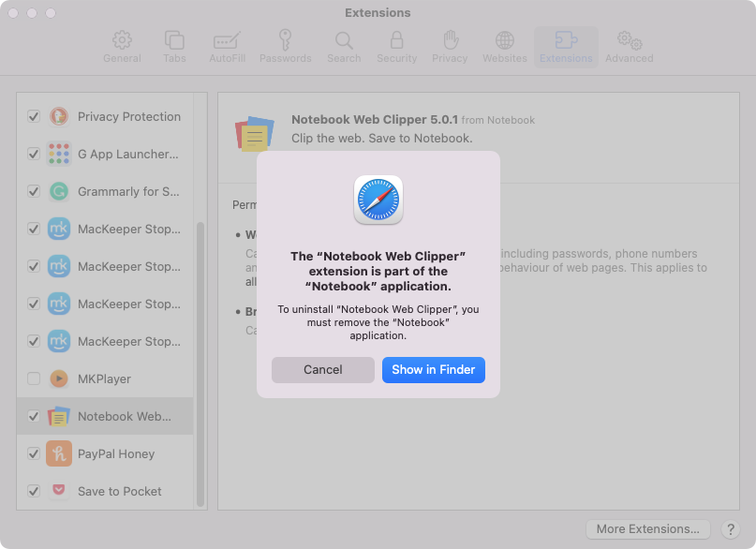Click the "Extensions" window title
The width and height of the screenshot is (756, 549).
pos(378,12)
